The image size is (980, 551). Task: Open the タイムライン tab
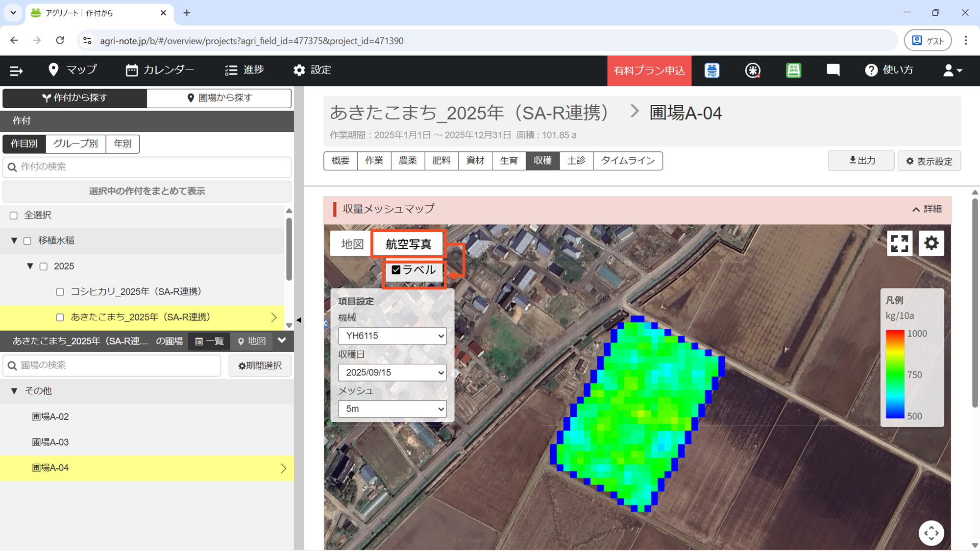[628, 161]
